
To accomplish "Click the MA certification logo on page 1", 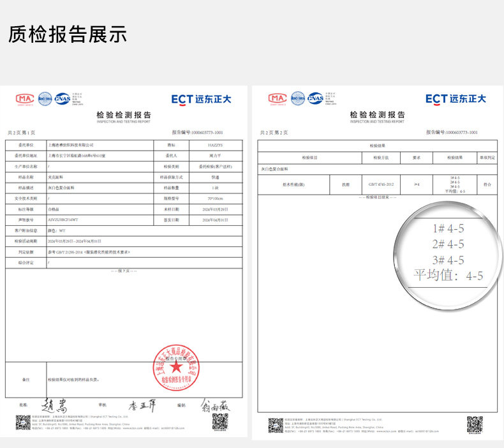I will coord(25,98).
